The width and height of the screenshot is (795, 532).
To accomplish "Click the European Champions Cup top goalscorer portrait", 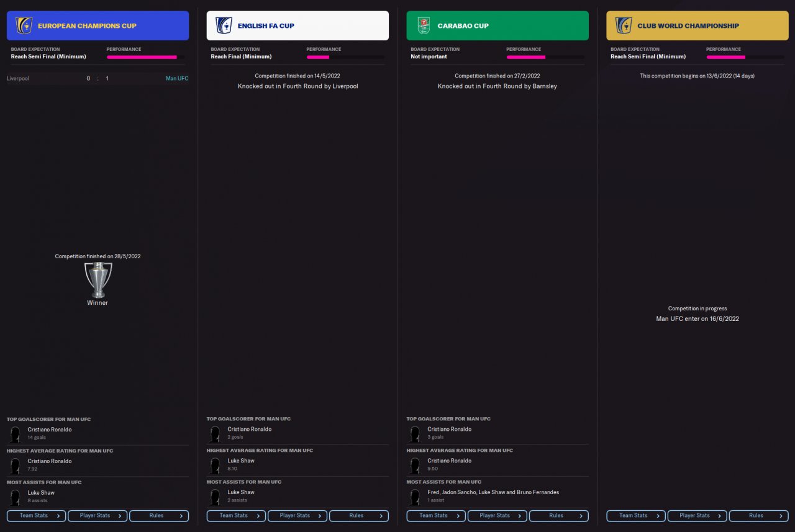I will point(15,434).
